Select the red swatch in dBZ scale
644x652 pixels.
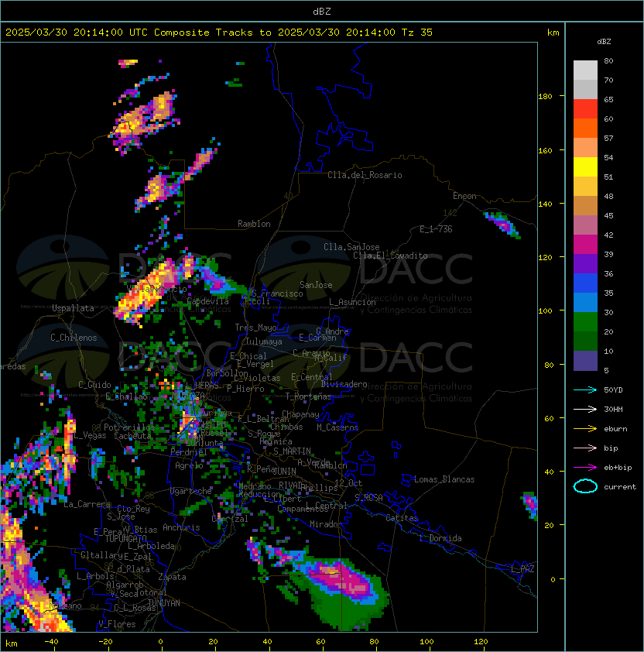(x=585, y=109)
